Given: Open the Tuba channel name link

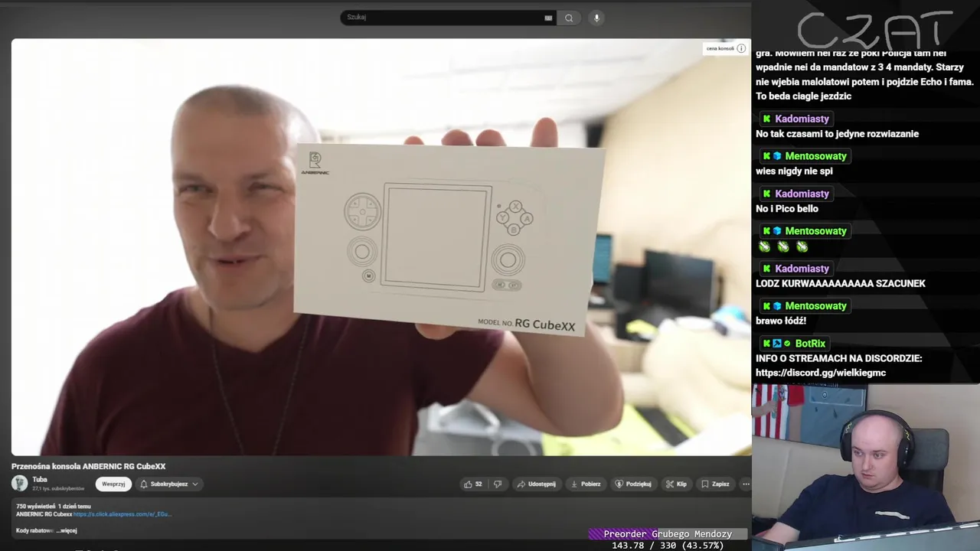Looking at the screenshot, I should (40, 480).
